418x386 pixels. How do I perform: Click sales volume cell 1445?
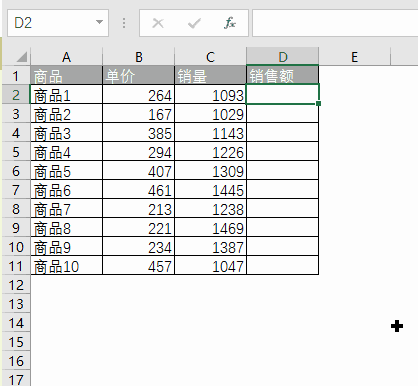[x=210, y=189]
